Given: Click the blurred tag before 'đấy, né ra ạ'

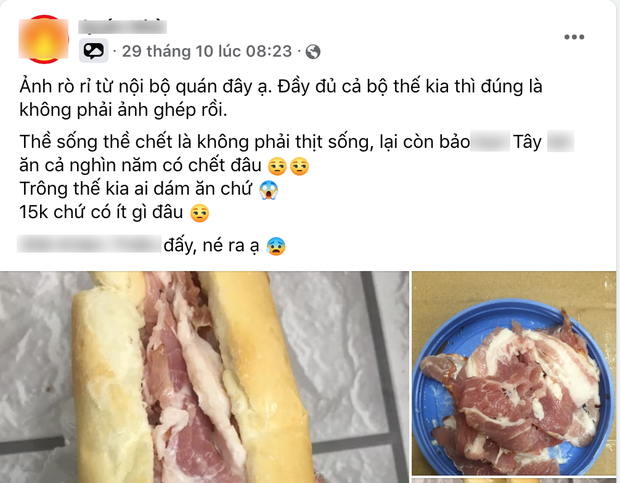Looking at the screenshot, I should [89, 244].
